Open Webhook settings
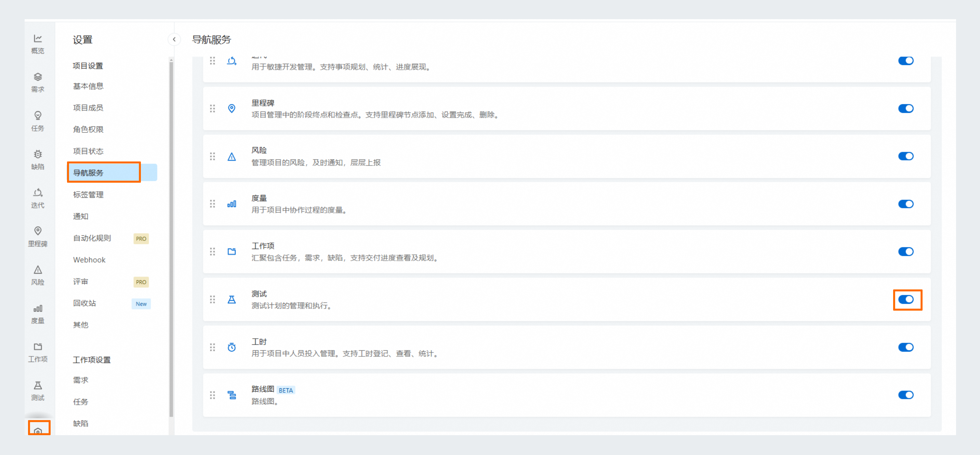Screen dimensions: 980x455 pos(89,260)
